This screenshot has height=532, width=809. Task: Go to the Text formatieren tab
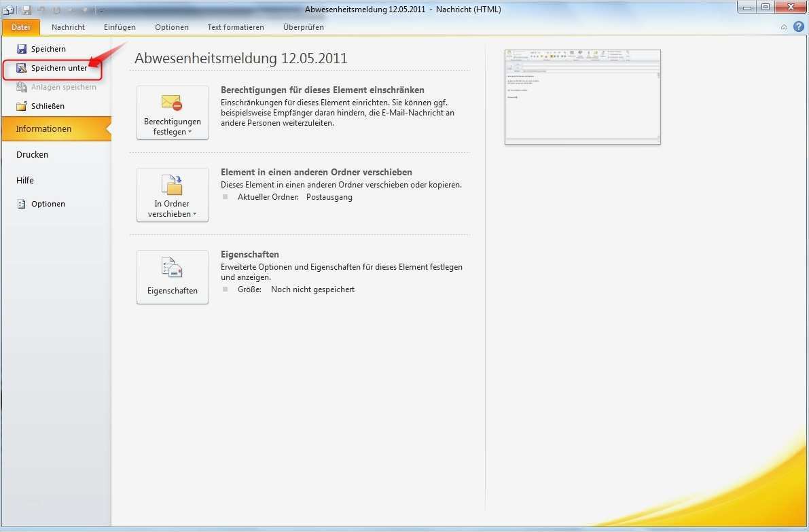coord(236,27)
